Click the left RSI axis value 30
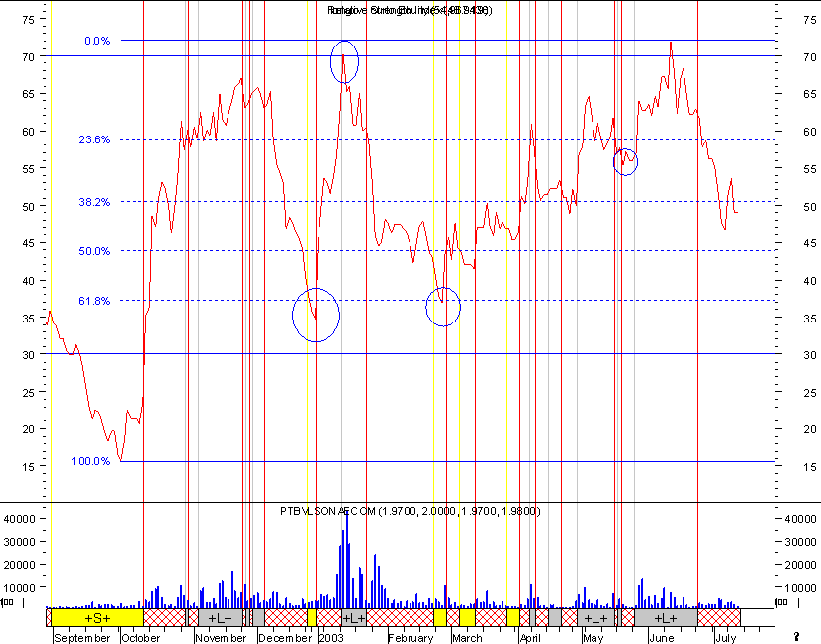The width and height of the screenshot is (821, 644). click(x=28, y=355)
